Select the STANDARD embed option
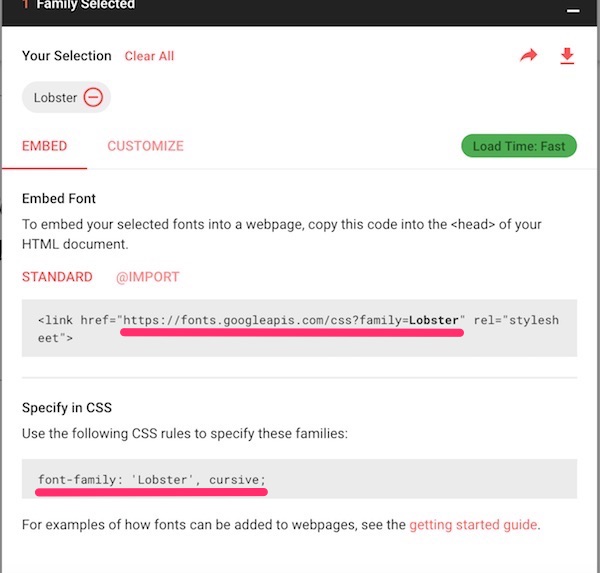 pos(57,277)
